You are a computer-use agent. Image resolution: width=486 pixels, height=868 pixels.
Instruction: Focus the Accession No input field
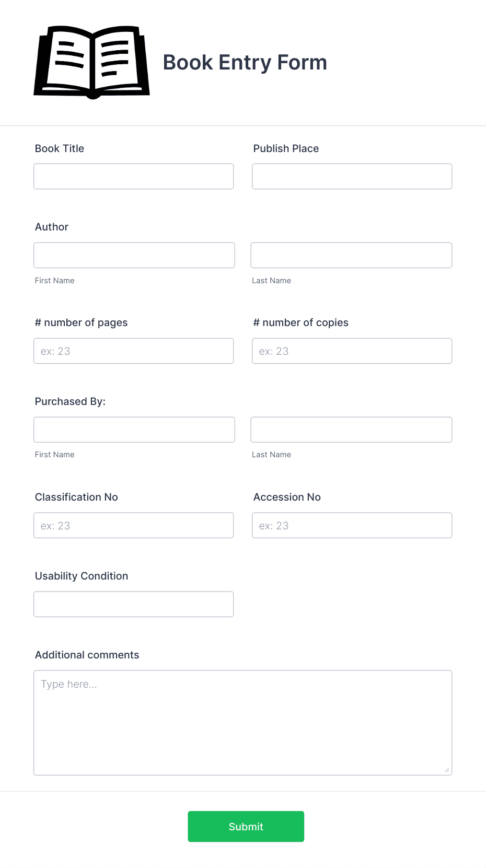tap(351, 525)
